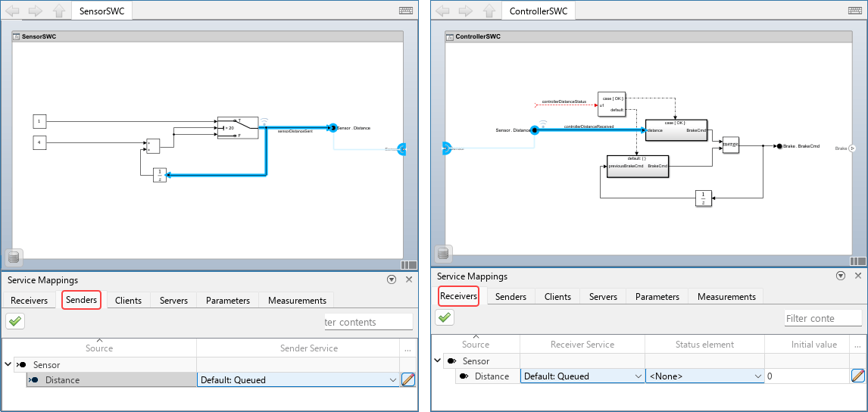Click the keyboard icon in ControllerSWC window

(x=855, y=11)
